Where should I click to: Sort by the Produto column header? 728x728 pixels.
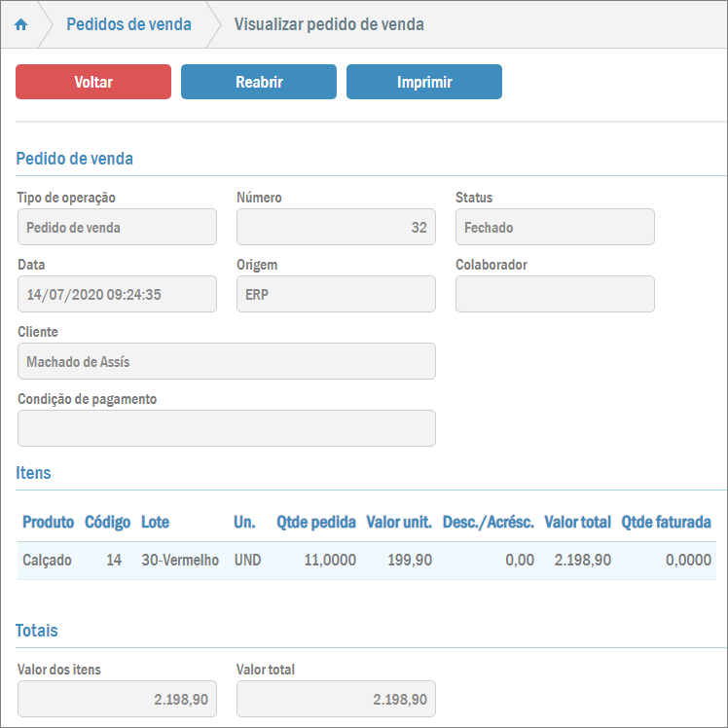[48, 522]
